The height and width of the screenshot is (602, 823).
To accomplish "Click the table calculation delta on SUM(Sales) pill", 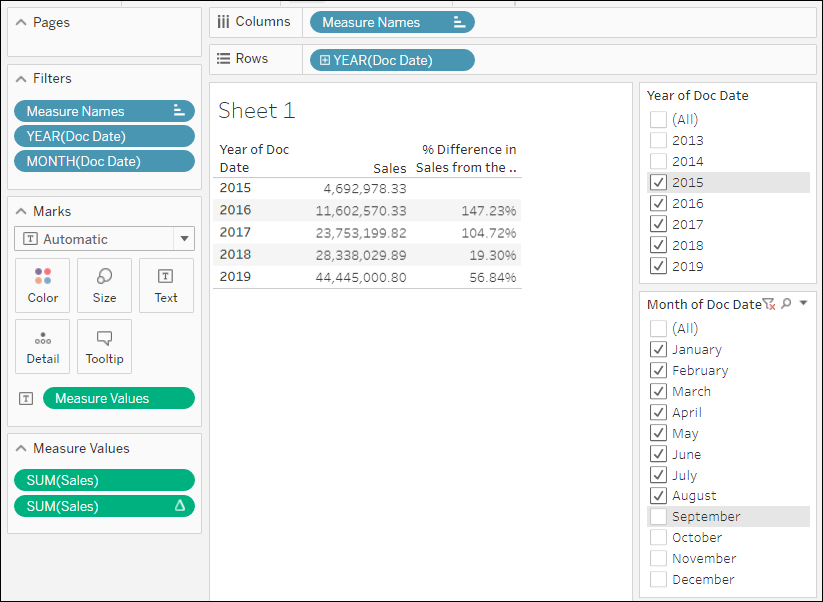I will point(180,506).
